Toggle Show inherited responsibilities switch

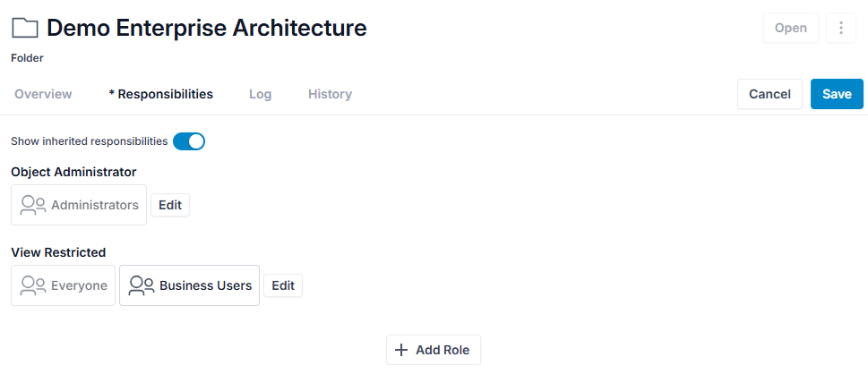pyautogui.click(x=189, y=141)
